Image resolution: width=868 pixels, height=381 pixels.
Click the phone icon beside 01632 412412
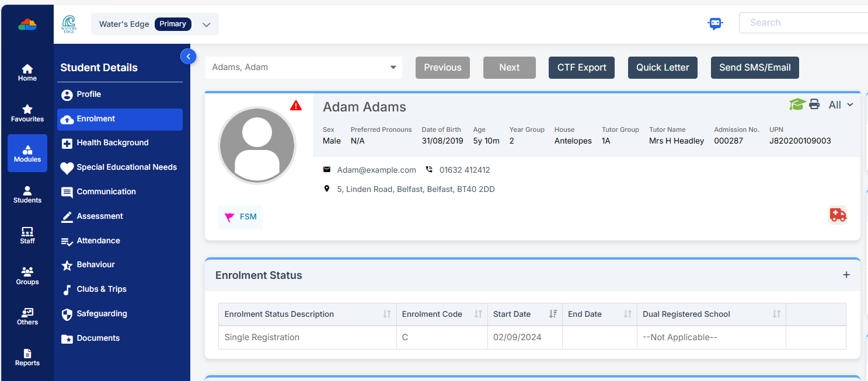(429, 170)
